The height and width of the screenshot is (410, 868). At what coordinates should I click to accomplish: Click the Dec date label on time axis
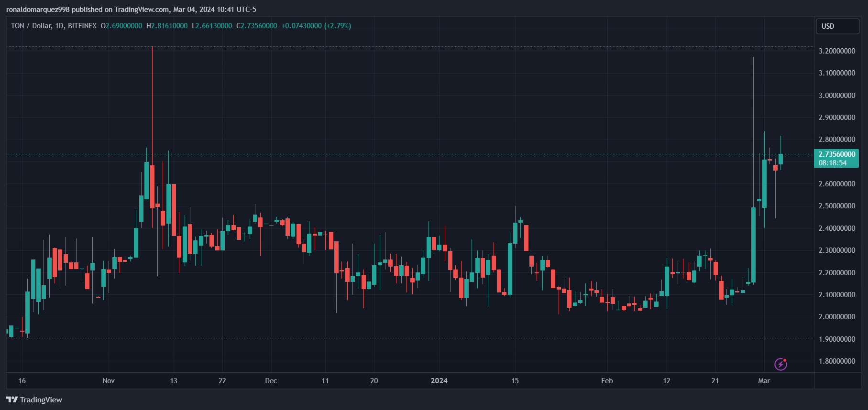[271, 381]
